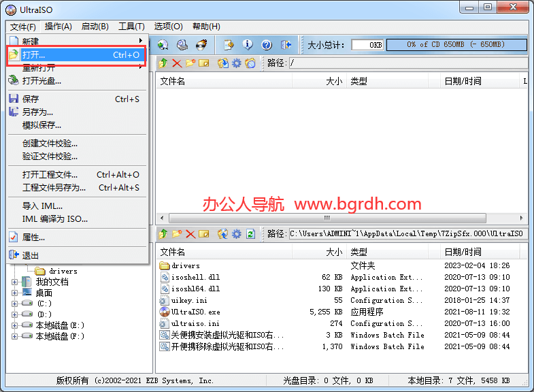Open the 工具(T) menu in menu bar
Image resolution: width=534 pixels, height=392 pixels.
coord(131,27)
